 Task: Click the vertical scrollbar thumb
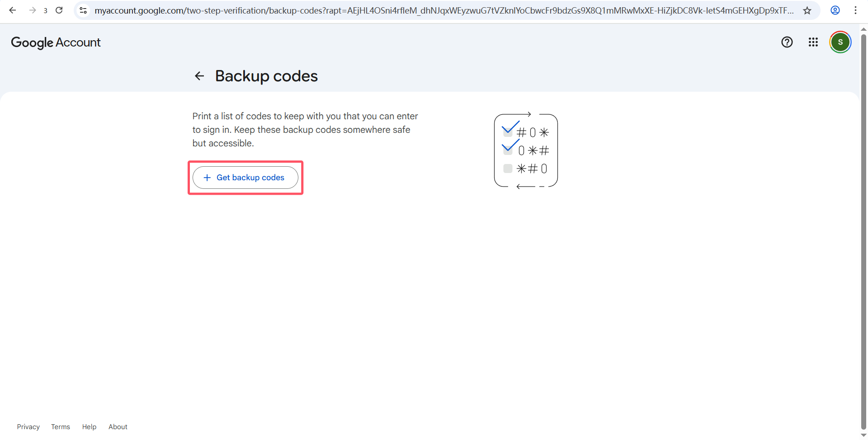coord(863,226)
